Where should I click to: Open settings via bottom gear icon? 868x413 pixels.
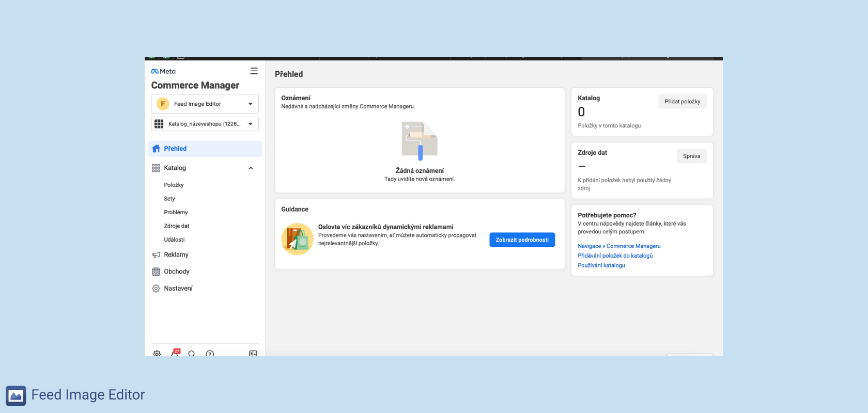157,354
